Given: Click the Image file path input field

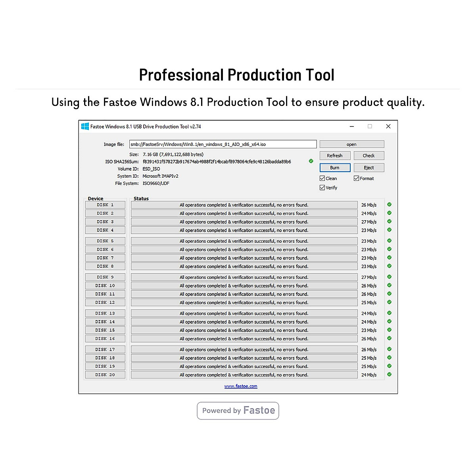Looking at the screenshot, I should click(x=223, y=144).
